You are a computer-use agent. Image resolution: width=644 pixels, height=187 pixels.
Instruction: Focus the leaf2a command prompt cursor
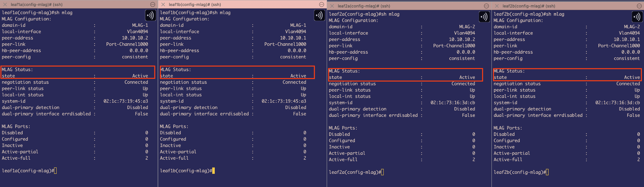coord(382,172)
